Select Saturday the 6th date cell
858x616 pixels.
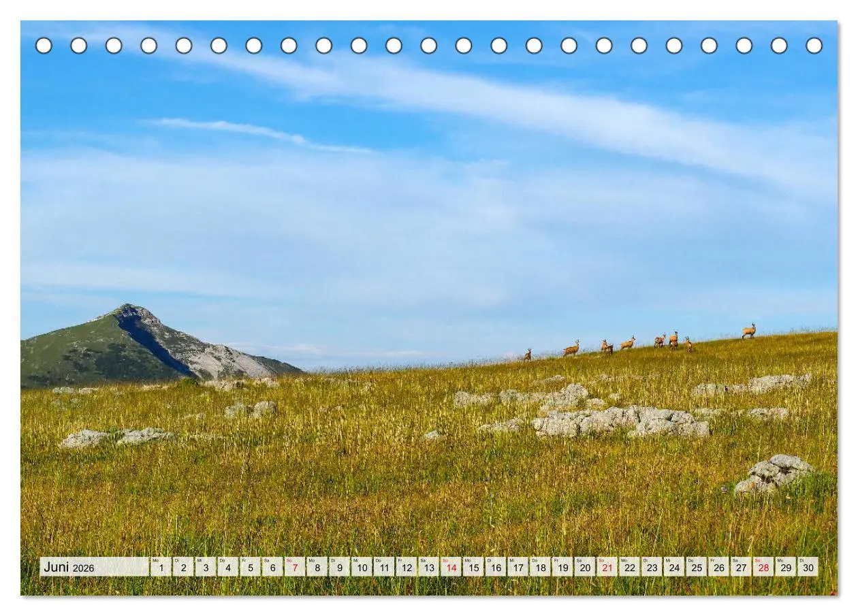click(x=272, y=567)
